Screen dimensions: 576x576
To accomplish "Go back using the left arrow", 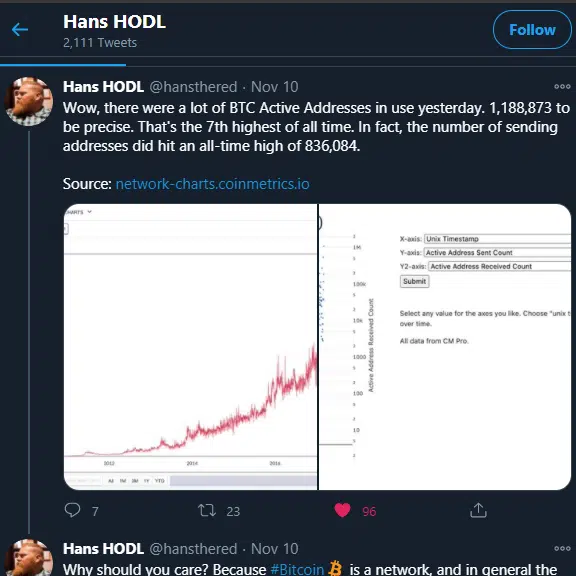I will (20, 29).
